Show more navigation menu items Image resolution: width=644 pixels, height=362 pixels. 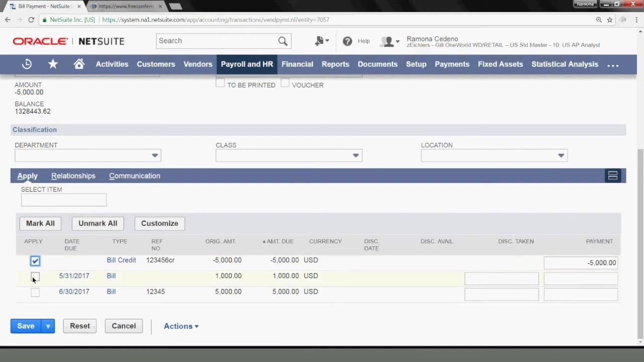[x=613, y=65]
